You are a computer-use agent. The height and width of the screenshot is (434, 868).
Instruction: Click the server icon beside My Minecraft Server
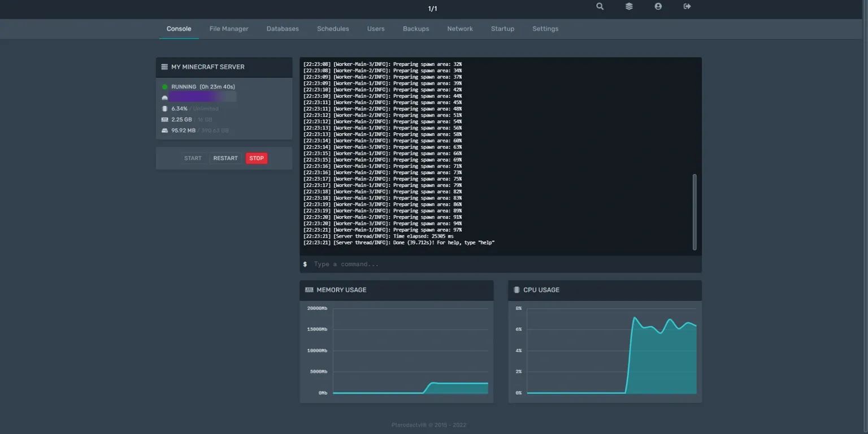tap(164, 67)
